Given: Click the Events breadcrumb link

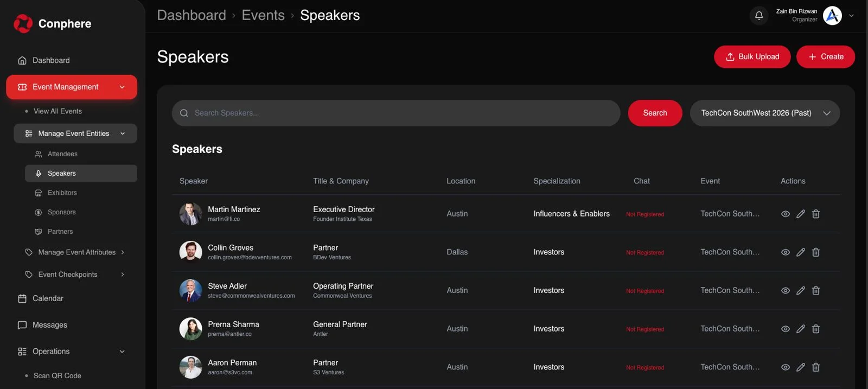Looking at the screenshot, I should [263, 15].
